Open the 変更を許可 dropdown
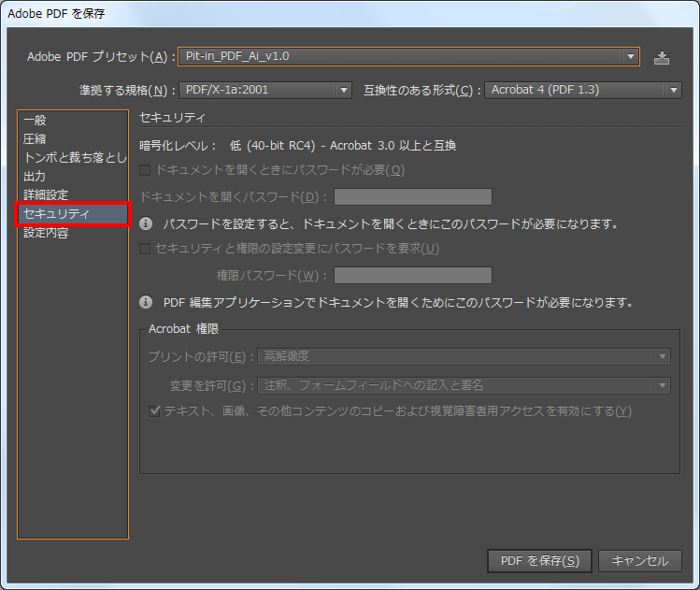 (464, 385)
